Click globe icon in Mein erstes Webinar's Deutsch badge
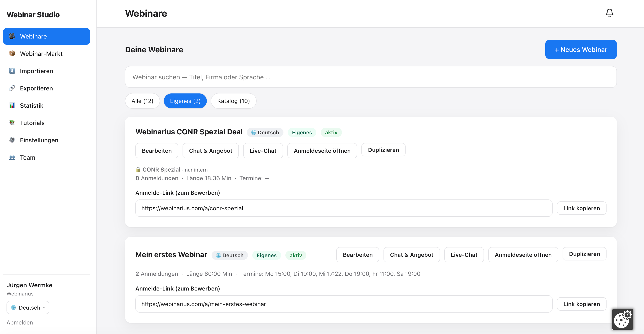This screenshot has height=334, width=644. [218, 255]
